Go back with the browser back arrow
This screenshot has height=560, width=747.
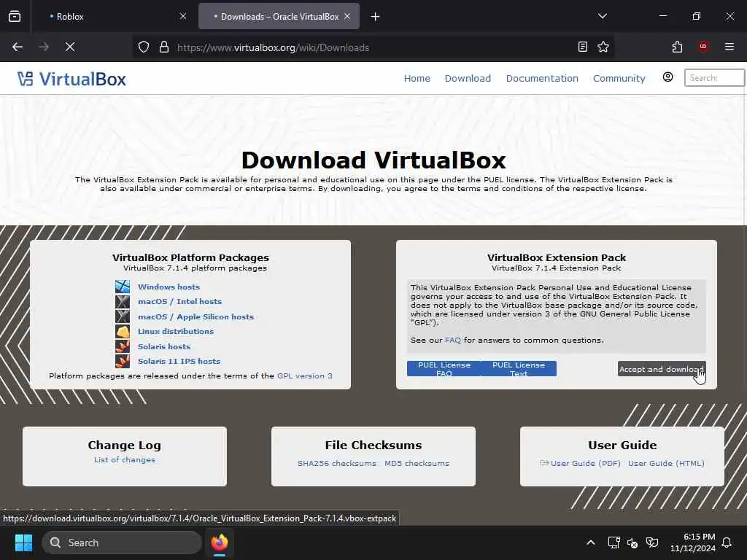pos(18,47)
